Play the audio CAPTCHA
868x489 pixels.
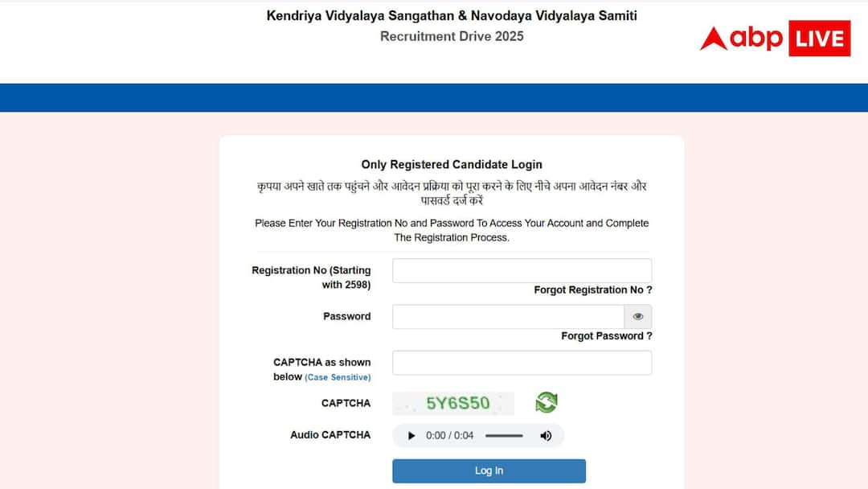[x=411, y=436]
